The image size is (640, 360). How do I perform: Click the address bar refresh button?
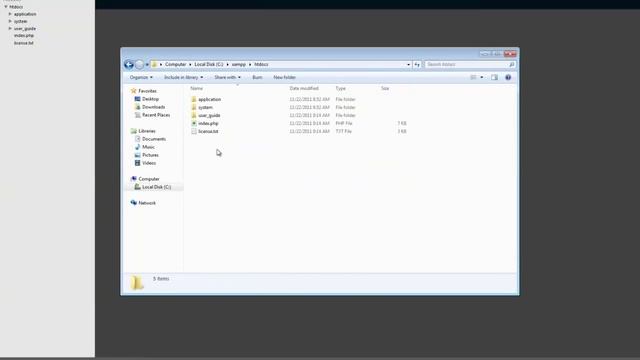click(417, 64)
